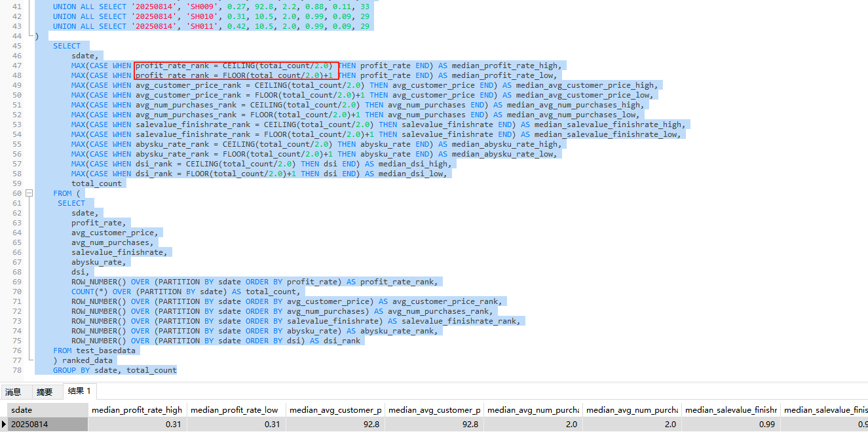Click 'AS dsi_rank' on line 75
This screenshot has width=868, height=437.
point(335,341)
